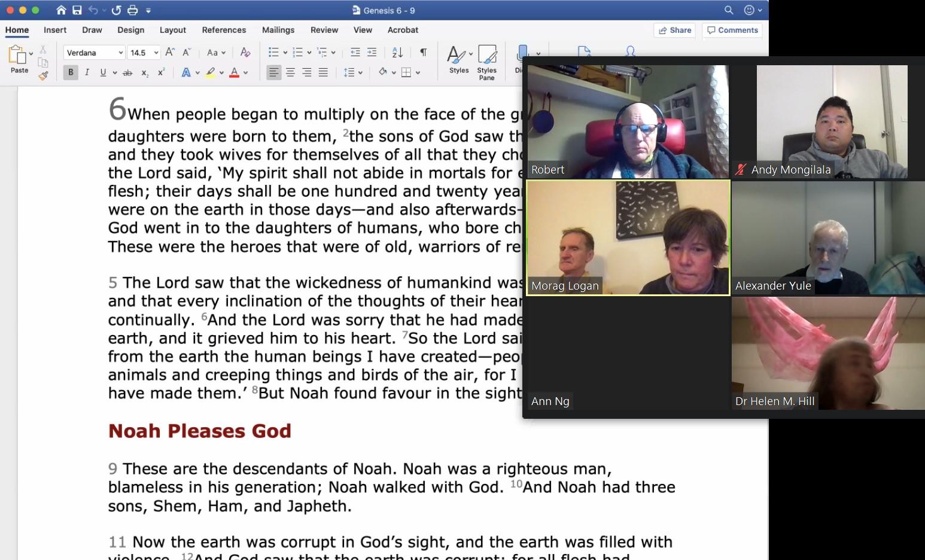This screenshot has height=560, width=925.
Task: Toggle Subscript formatting
Action: click(145, 72)
